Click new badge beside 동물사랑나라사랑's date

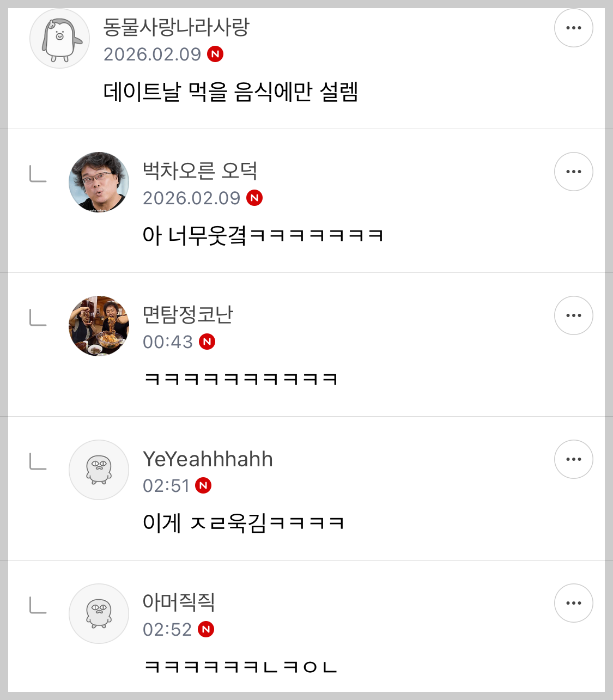coord(215,54)
